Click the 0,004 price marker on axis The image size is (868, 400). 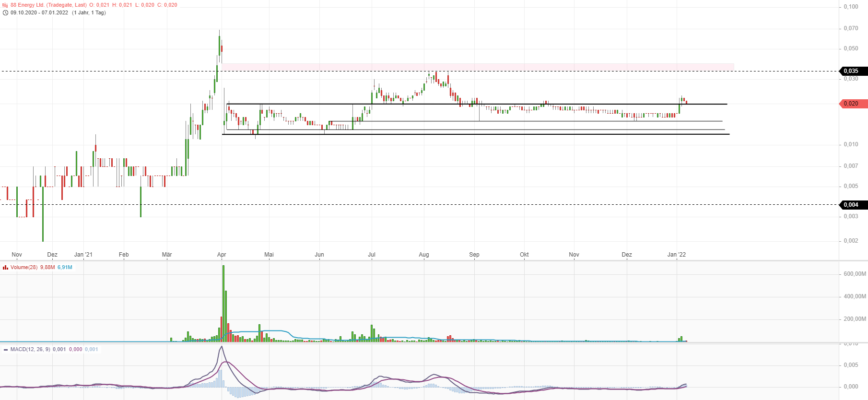coord(854,205)
